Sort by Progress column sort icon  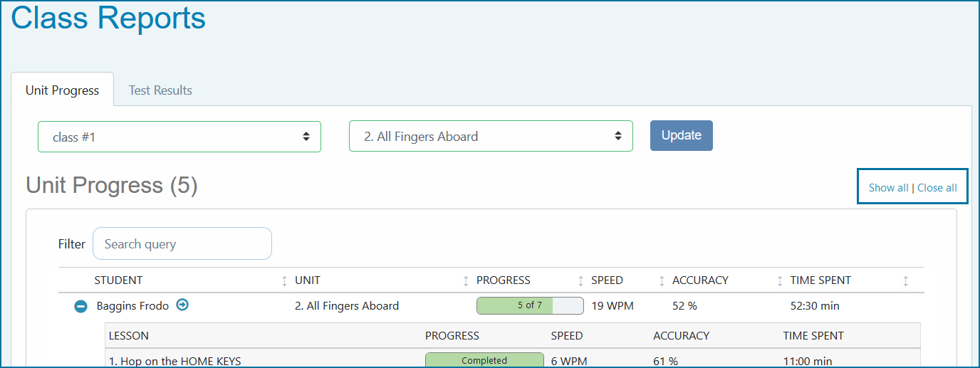click(x=580, y=280)
